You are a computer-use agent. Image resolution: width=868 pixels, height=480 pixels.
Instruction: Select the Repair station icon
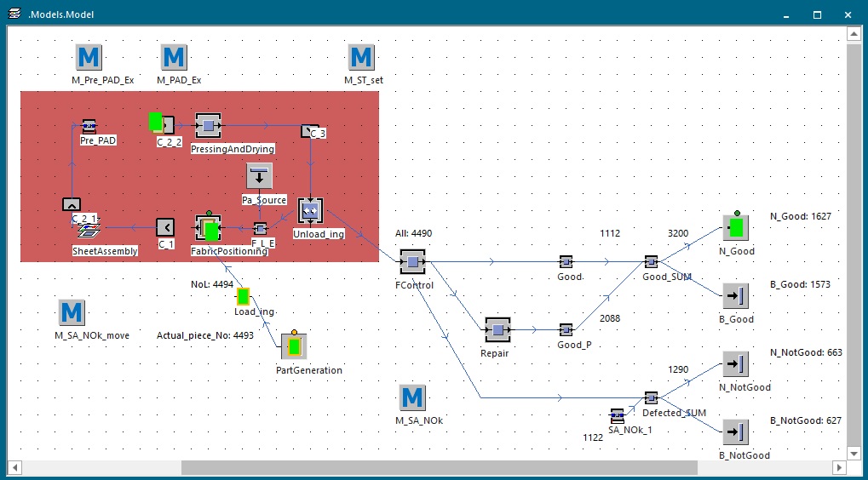(497, 330)
